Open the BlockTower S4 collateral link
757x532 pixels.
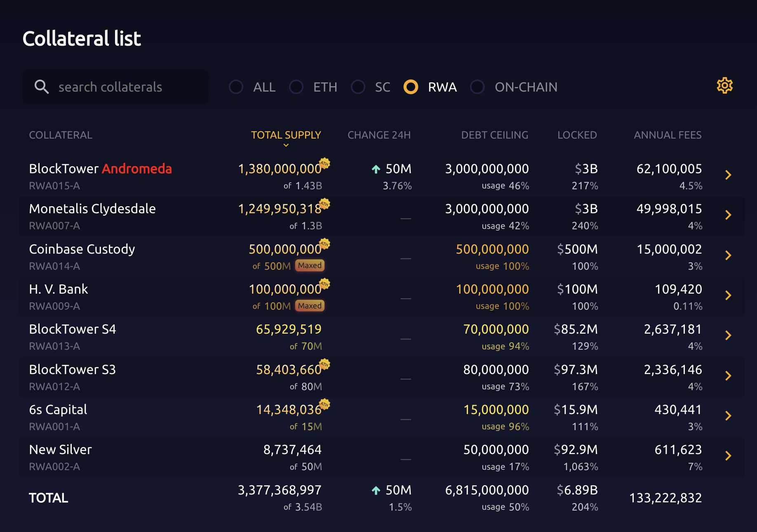point(73,329)
